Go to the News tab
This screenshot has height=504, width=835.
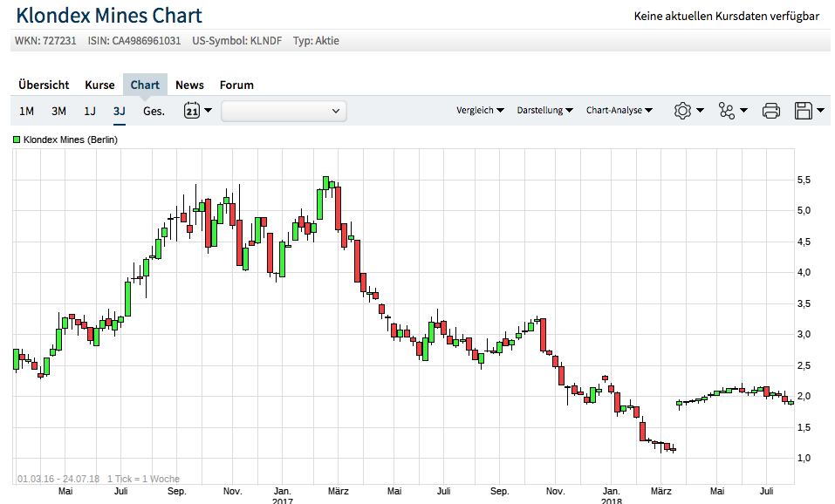(x=189, y=85)
